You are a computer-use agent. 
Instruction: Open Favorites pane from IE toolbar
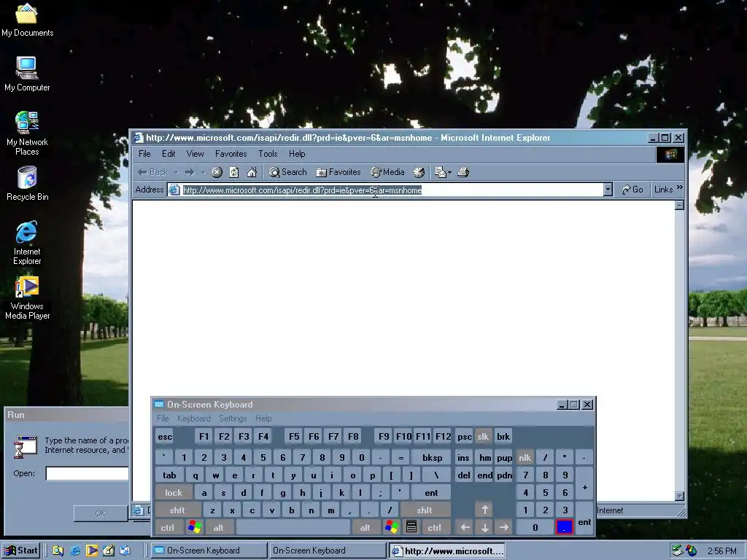pos(338,172)
